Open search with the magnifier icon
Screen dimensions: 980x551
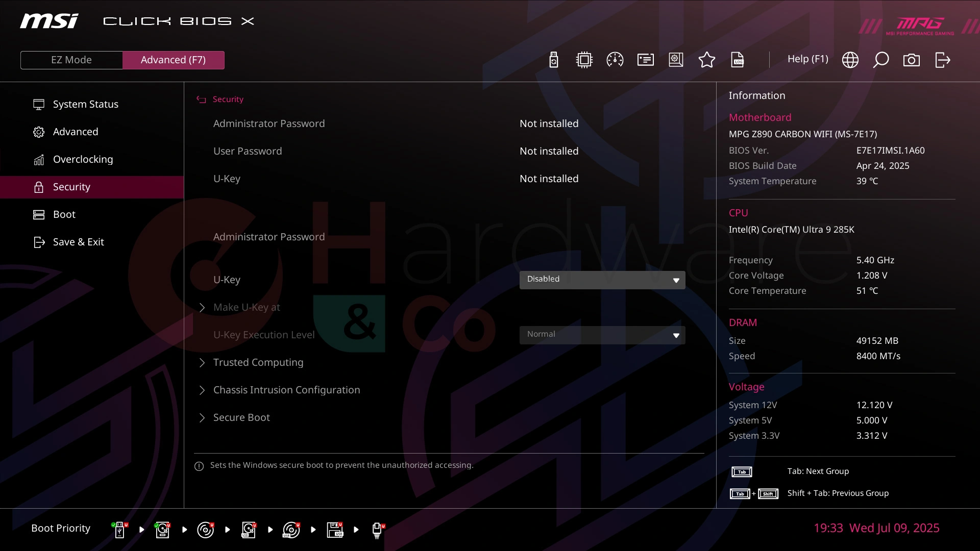(x=880, y=60)
